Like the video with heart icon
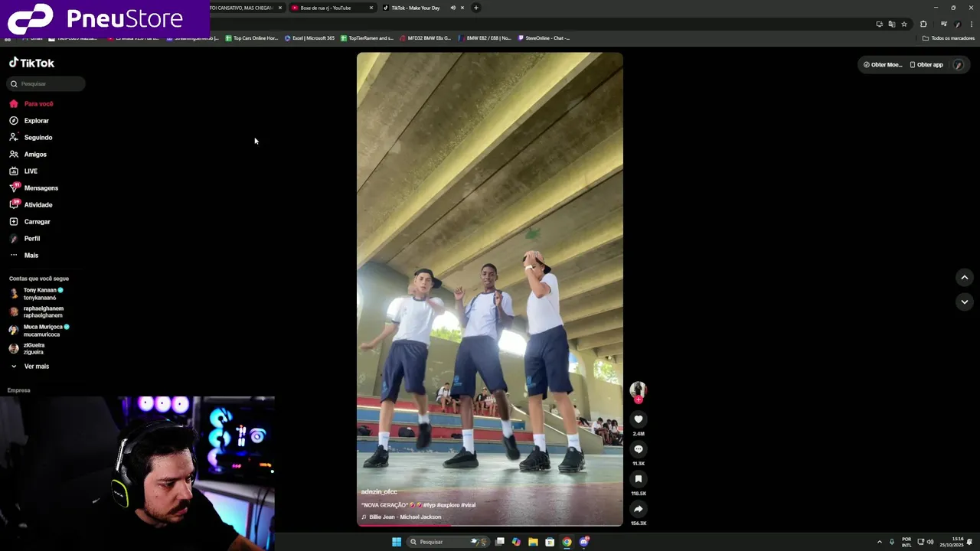The height and width of the screenshot is (551, 980). point(638,419)
